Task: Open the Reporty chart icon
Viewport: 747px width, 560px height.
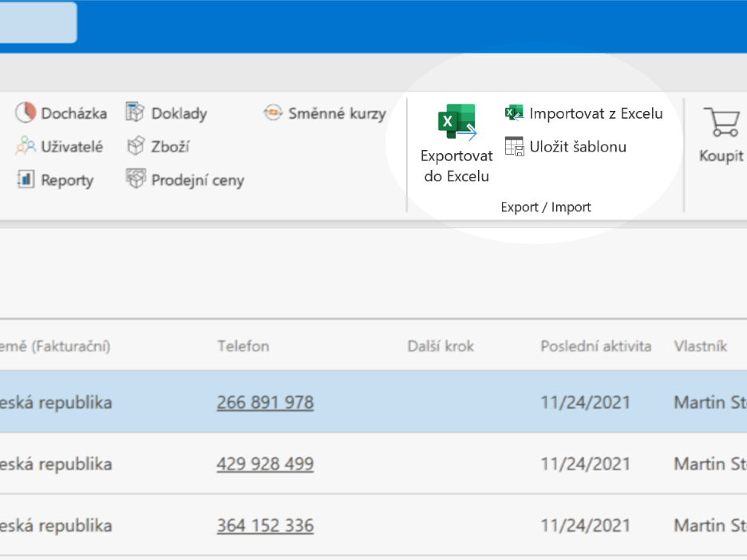Action: click(26, 179)
